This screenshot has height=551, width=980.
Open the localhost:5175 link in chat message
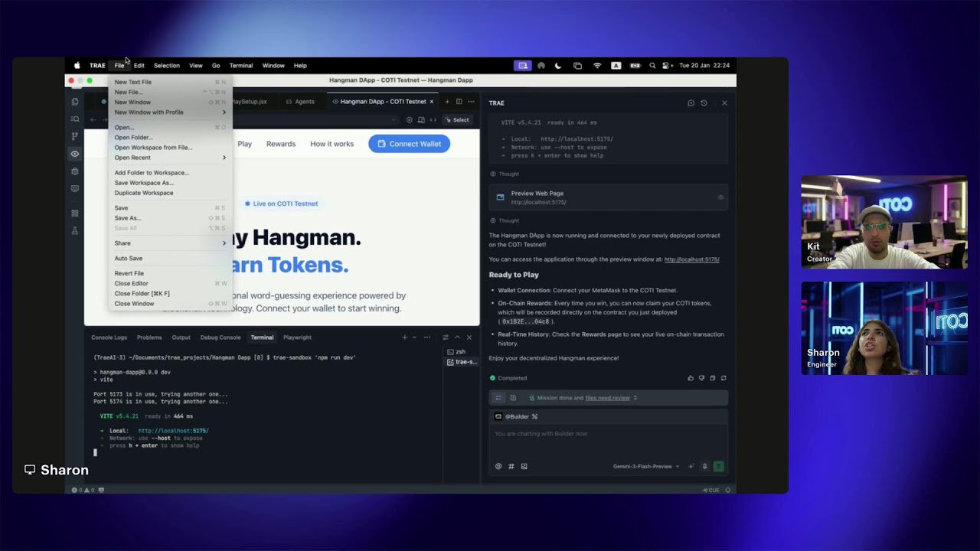click(x=692, y=259)
